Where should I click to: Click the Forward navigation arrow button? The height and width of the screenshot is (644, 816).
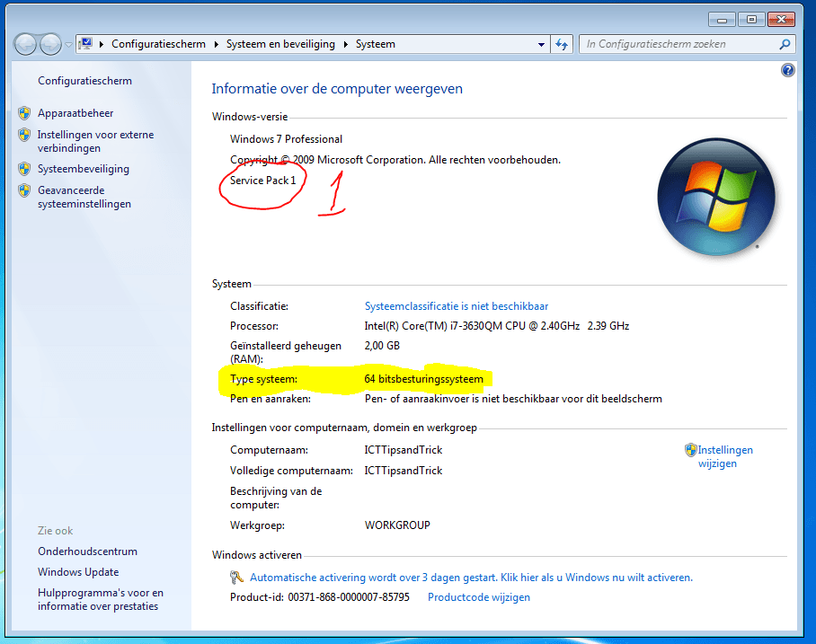(x=50, y=44)
